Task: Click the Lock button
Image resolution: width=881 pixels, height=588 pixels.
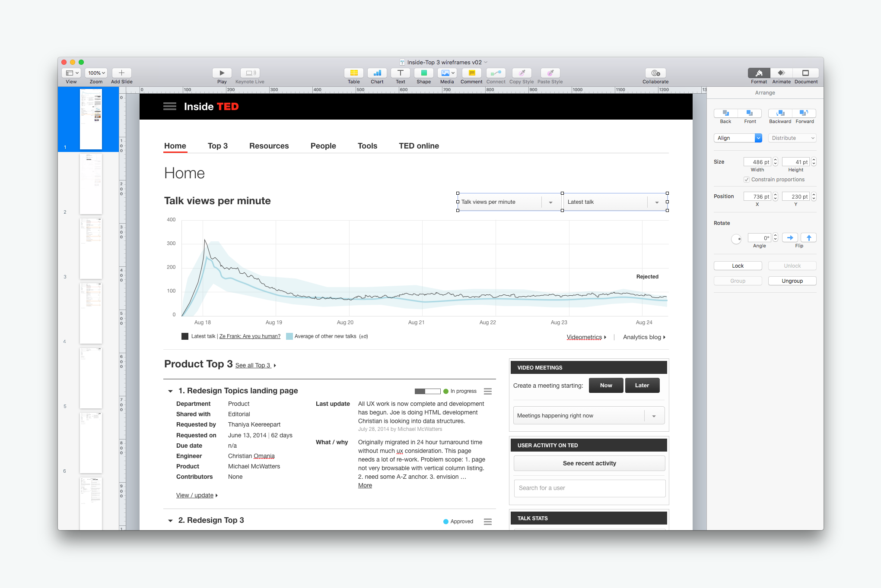Action: pyautogui.click(x=738, y=266)
